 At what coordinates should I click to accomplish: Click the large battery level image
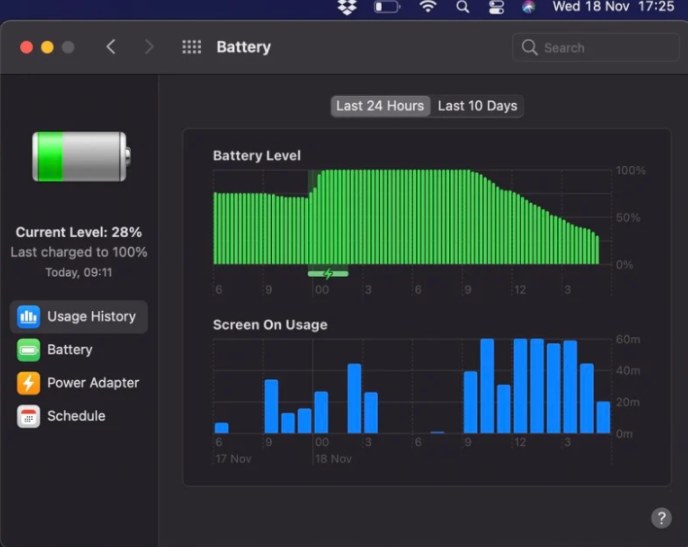81,156
